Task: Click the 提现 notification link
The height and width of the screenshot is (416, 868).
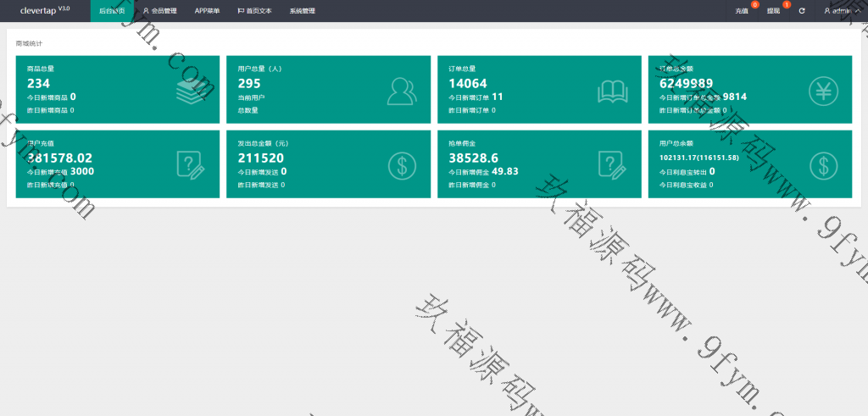Action: click(773, 11)
